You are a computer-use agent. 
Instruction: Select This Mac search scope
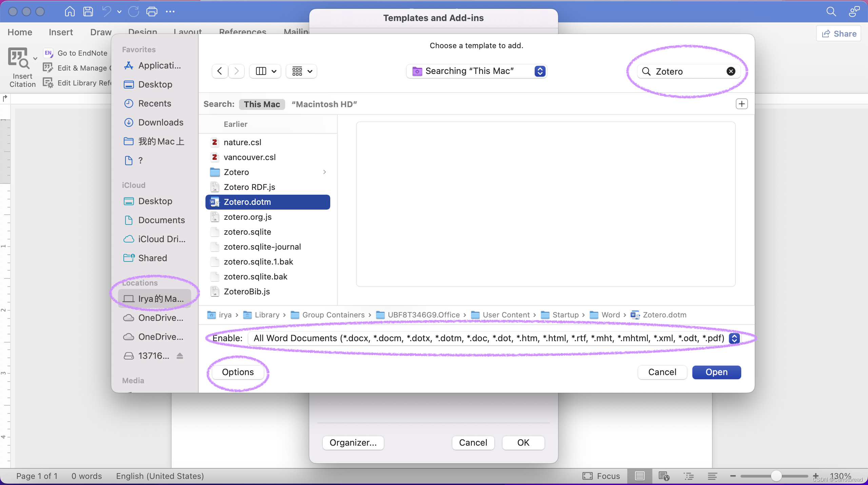(262, 104)
